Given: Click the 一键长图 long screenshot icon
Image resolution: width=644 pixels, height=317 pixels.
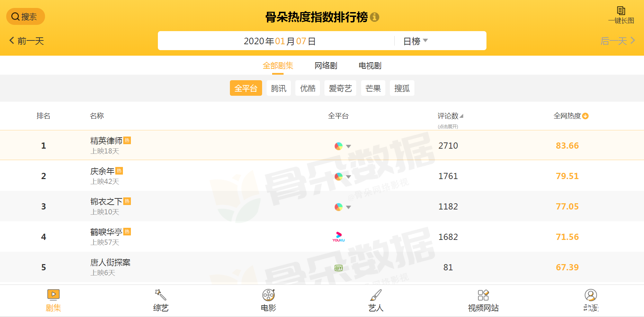Looking at the screenshot, I should tap(621, 12).
